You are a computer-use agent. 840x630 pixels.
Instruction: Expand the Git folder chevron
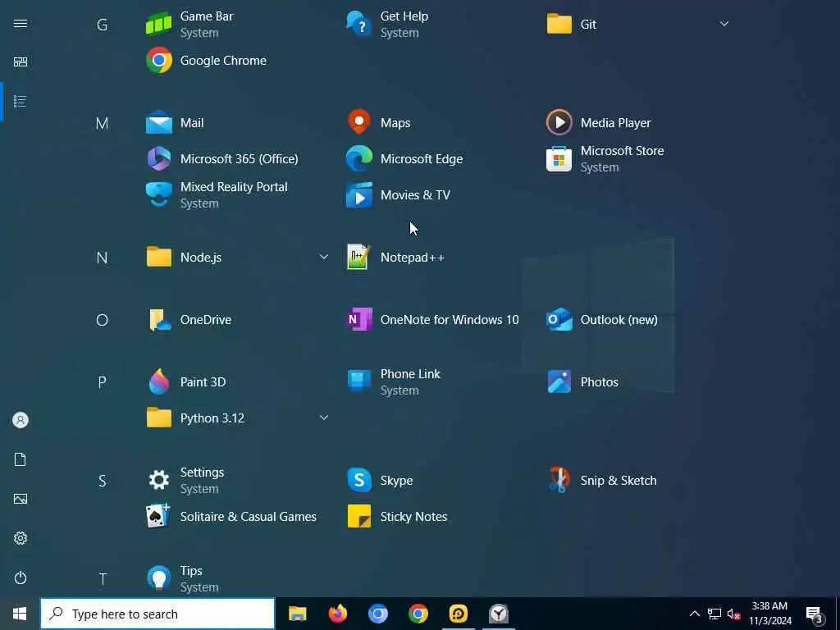[724, 24]
